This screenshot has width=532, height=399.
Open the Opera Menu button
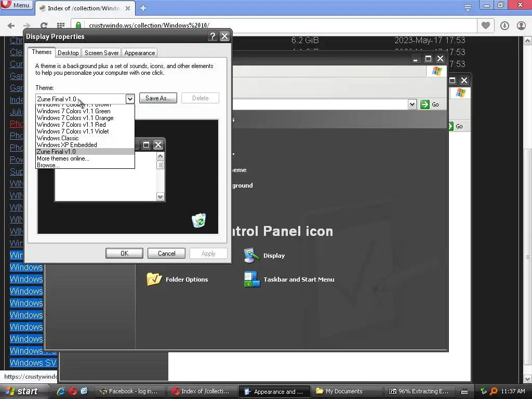pos(16,5)
